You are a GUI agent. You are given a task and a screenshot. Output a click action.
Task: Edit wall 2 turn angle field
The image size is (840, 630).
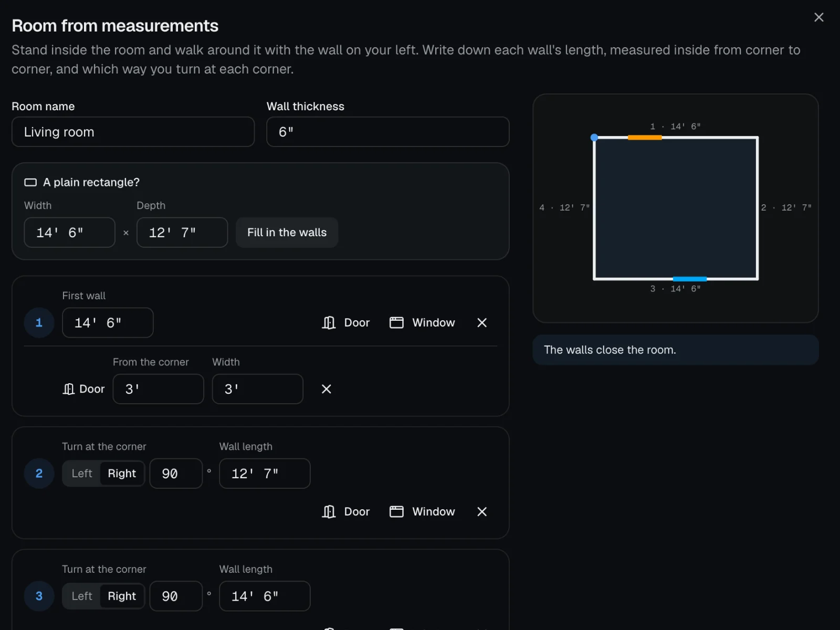pyautogui.click(x=176, y=474)
